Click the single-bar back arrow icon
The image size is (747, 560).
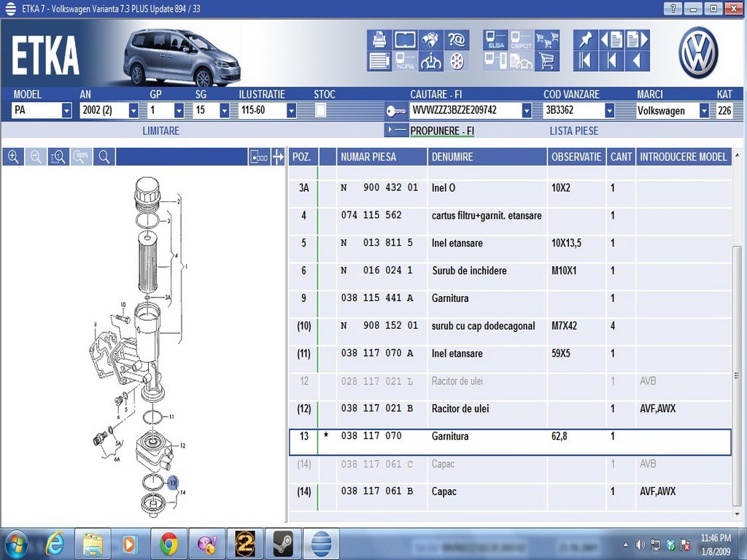[x=611, y=61]
